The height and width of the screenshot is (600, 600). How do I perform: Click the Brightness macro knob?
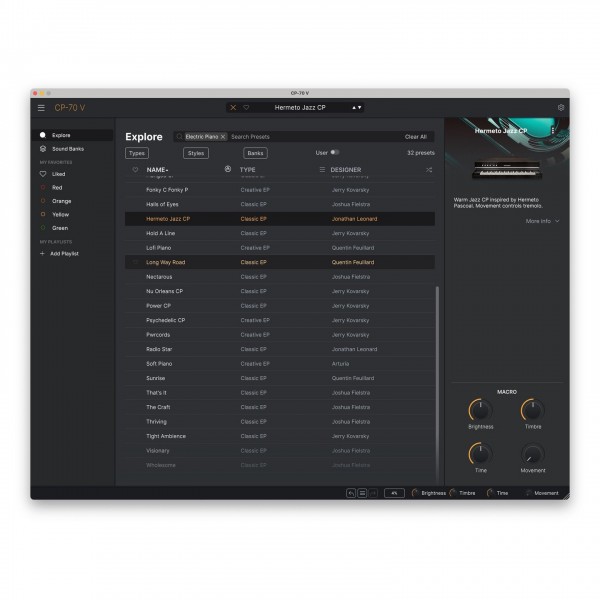click(480, 409)
